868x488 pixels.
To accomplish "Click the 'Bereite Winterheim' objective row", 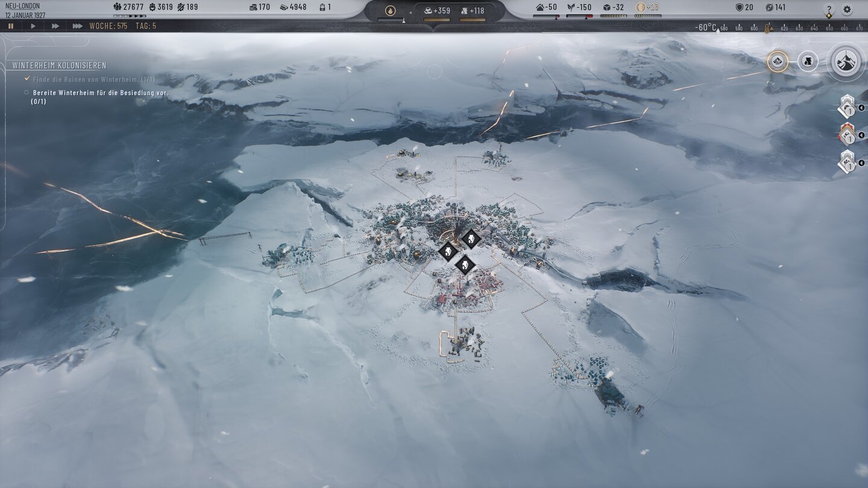I will tap(96, 97).
